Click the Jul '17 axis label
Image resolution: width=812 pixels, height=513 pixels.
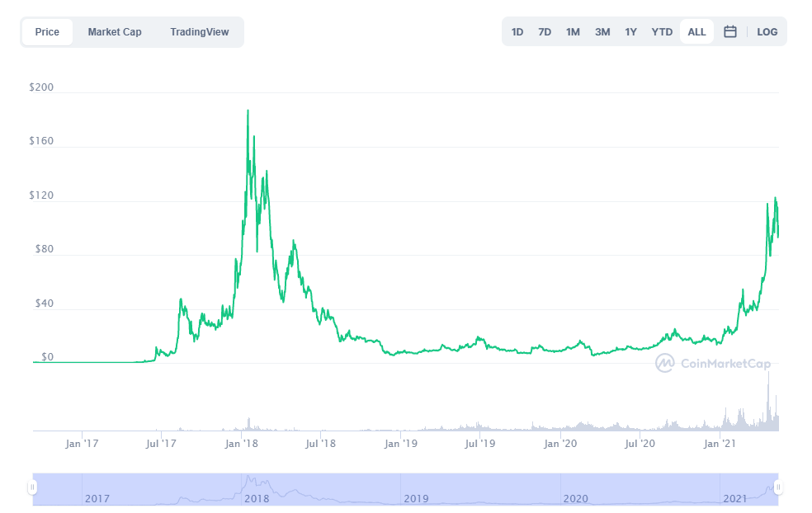click(161, 444)
